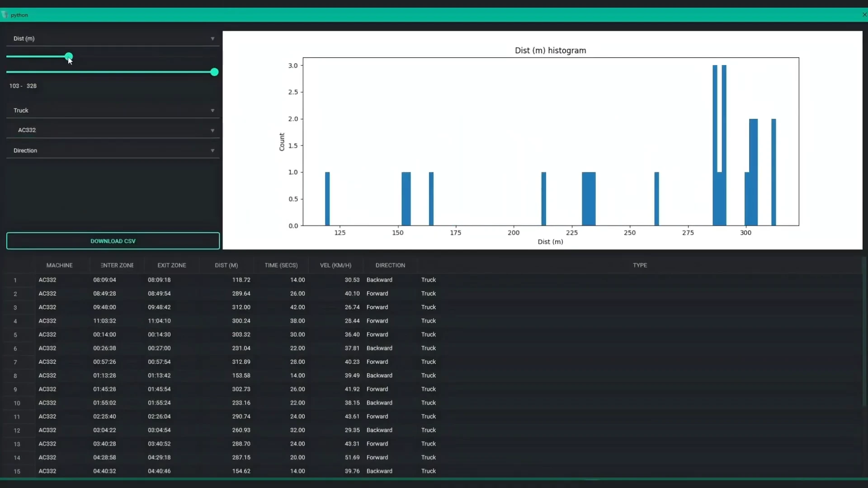This screenshot has width=868, height=488.
Task: Sort by DIST (M) column header
Action: tap(226, 265)
